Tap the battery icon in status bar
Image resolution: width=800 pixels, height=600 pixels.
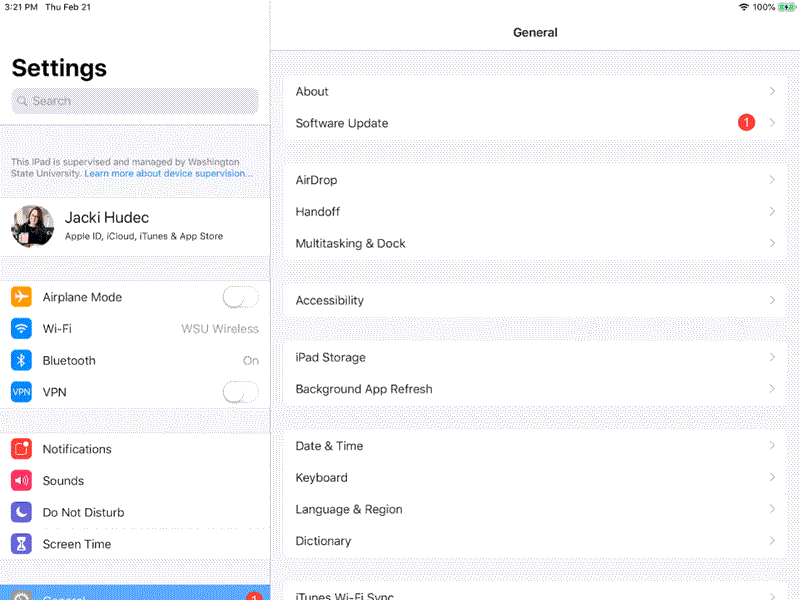point(786,7)
